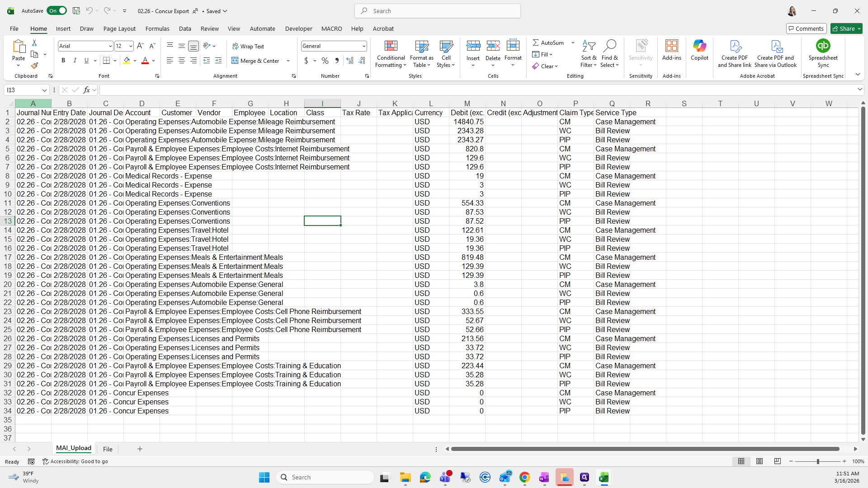Viewport: 868px width, 488px height.
Task: Switch to the File worksheet tab
Action: [107, 449]
